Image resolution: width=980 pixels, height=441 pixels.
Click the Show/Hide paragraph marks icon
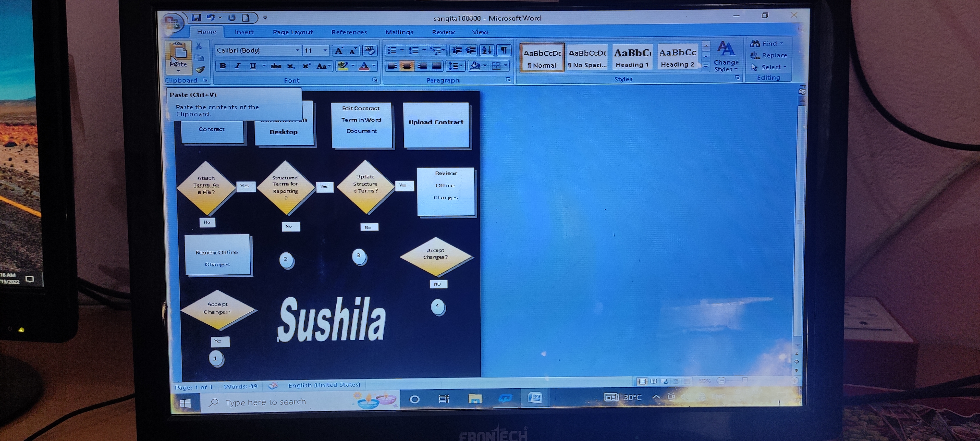tap(504, 50)
